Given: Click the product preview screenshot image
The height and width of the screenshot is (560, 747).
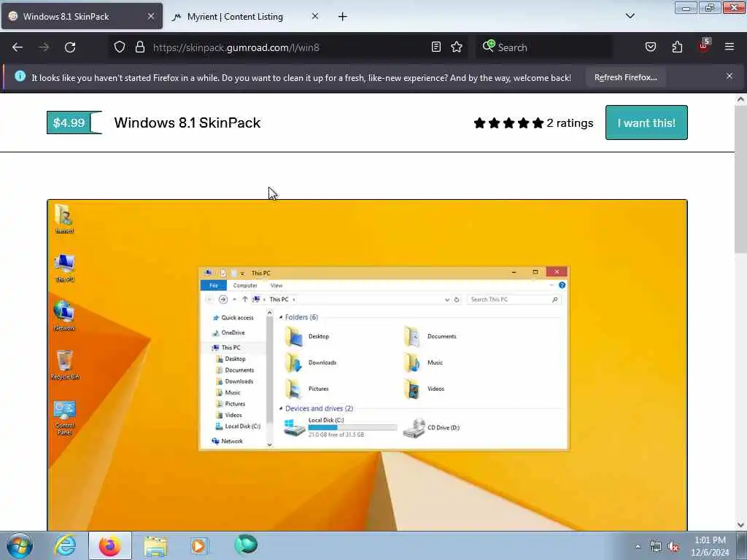Looking at the screenshot, I should (x=368, y=365).
